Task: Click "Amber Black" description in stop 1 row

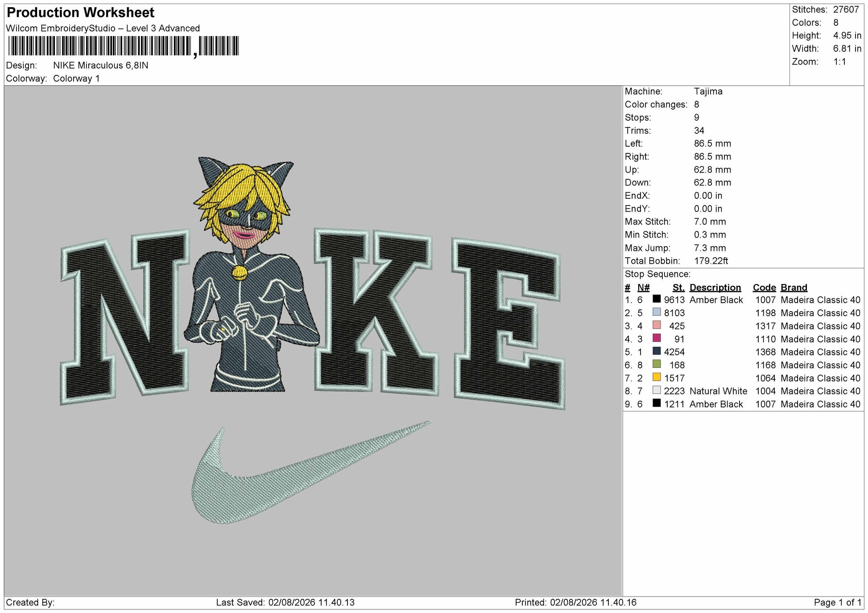Action: (716, 300)
